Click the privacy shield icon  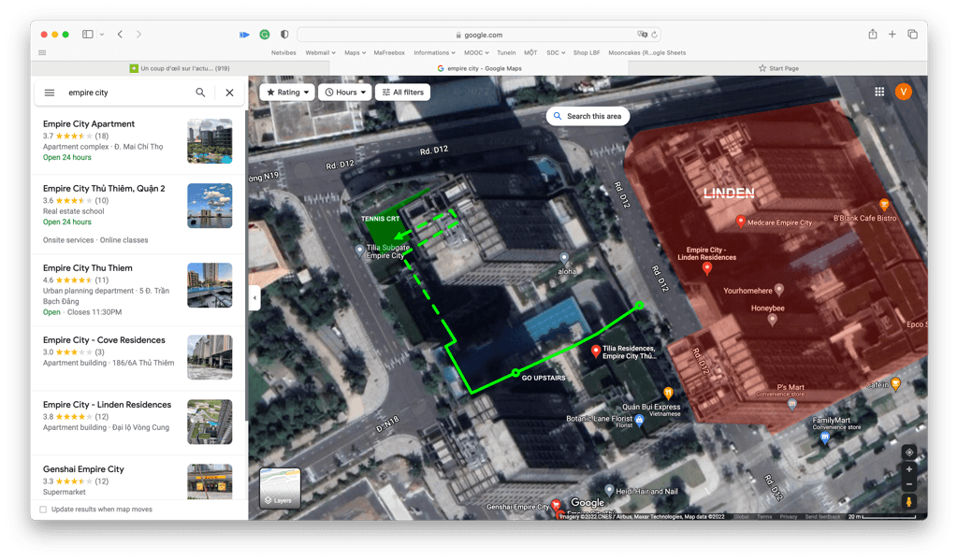pyautogui.click(x=284, y=35)
